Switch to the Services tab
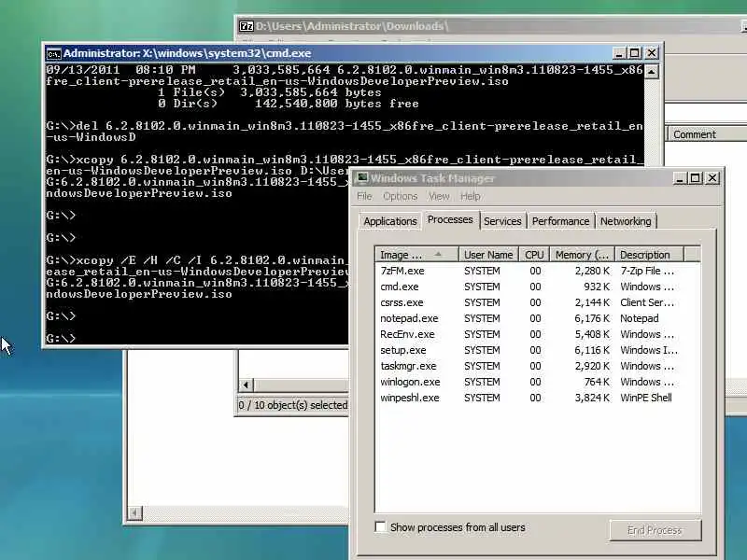The height and width of the screenshot is (560, 747). coord(502,221)
